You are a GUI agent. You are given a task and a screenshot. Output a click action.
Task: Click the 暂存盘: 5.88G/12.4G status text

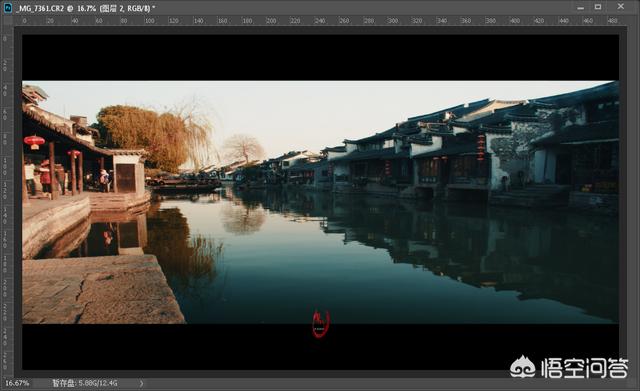pyautogui.click(x=84, y=383)
